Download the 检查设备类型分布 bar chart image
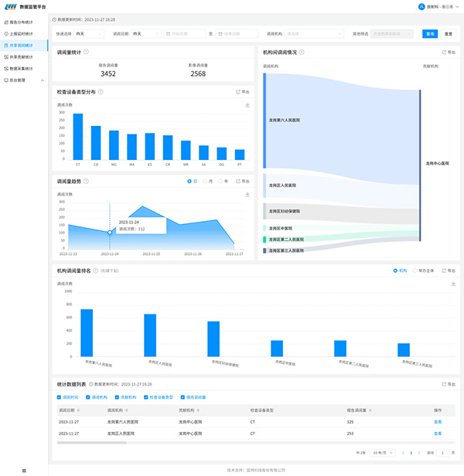Image resolution: width=464 pixels, height=476 pixels. (247, 104)
